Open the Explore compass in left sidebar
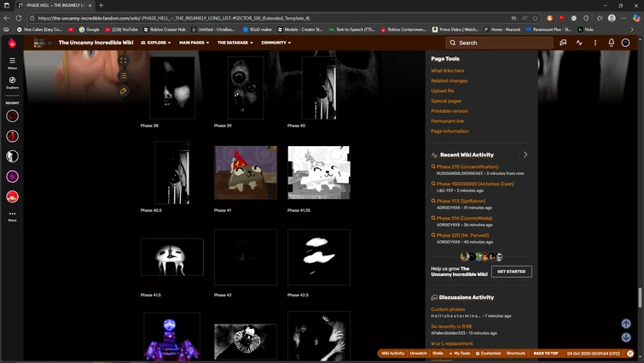The image size is (644, 363). (x=12, y=79)
